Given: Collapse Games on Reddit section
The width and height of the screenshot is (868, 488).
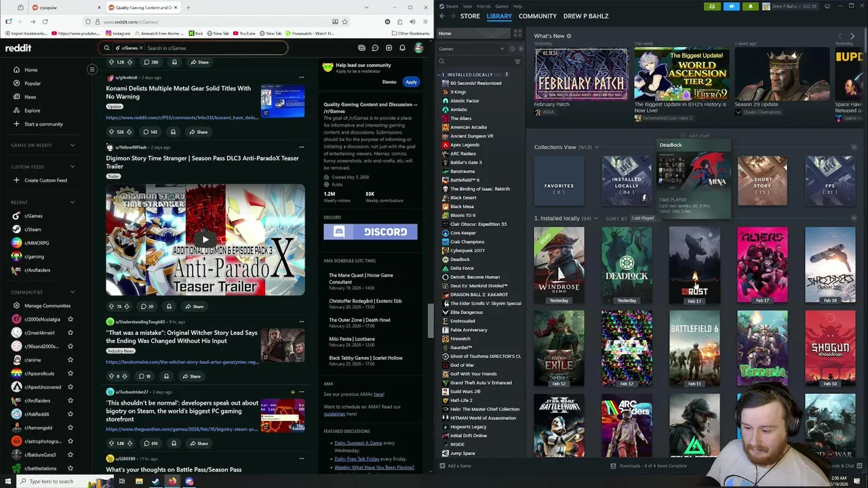Looking at the screenshot, I should 73,145.
